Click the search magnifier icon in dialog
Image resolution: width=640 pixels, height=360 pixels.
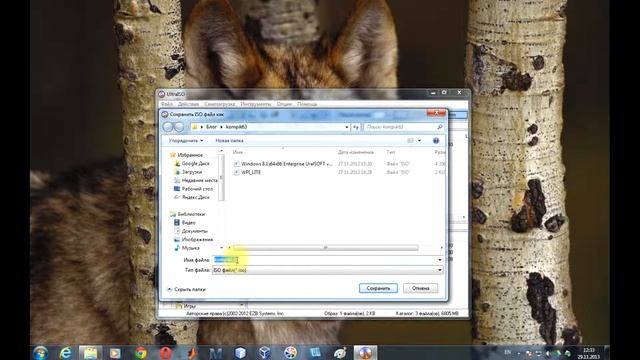point(440,127)
